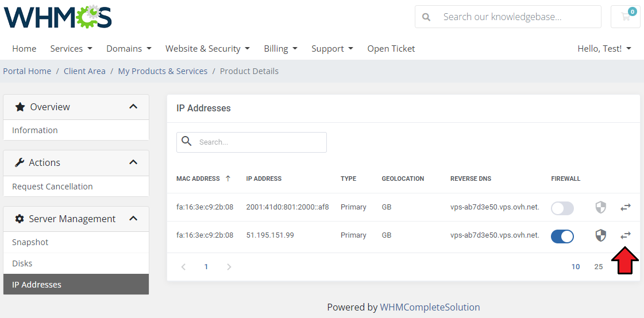Sort by the REVERSE DNS column header
644x318 pixels.
(471, 179)
